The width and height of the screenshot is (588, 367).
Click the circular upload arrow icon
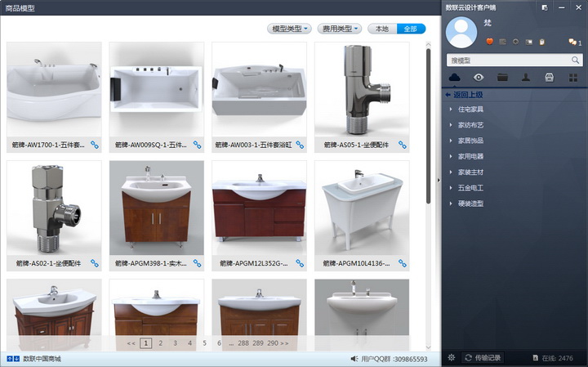point(515,42)
